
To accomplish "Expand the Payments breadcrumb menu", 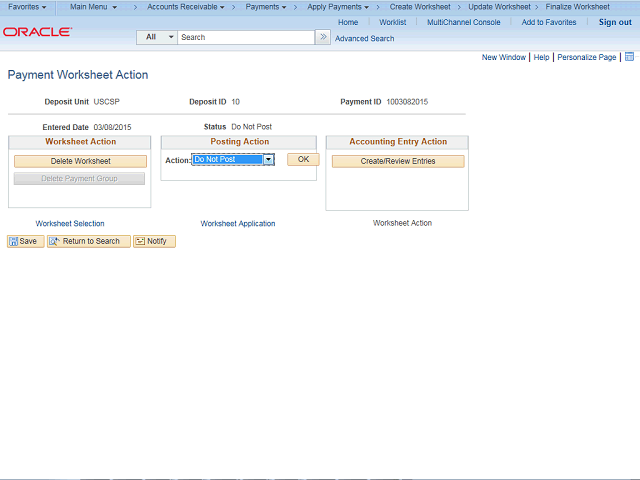I will pos(266,7).
